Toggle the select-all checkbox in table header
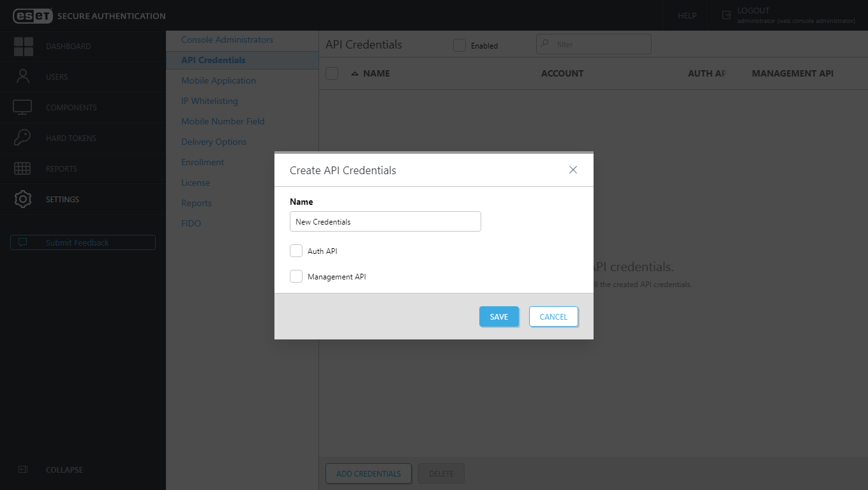868x490 pixels. click(x=331, y=73)
